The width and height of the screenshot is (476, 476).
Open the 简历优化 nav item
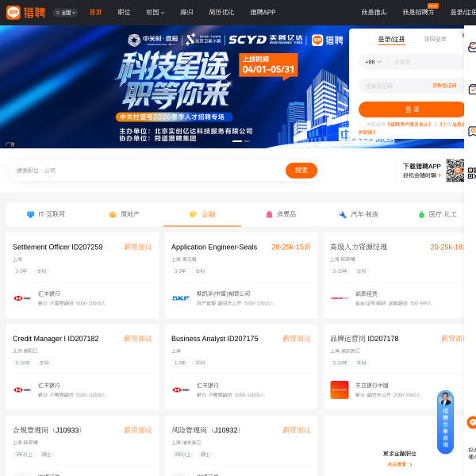pos(221,13)
